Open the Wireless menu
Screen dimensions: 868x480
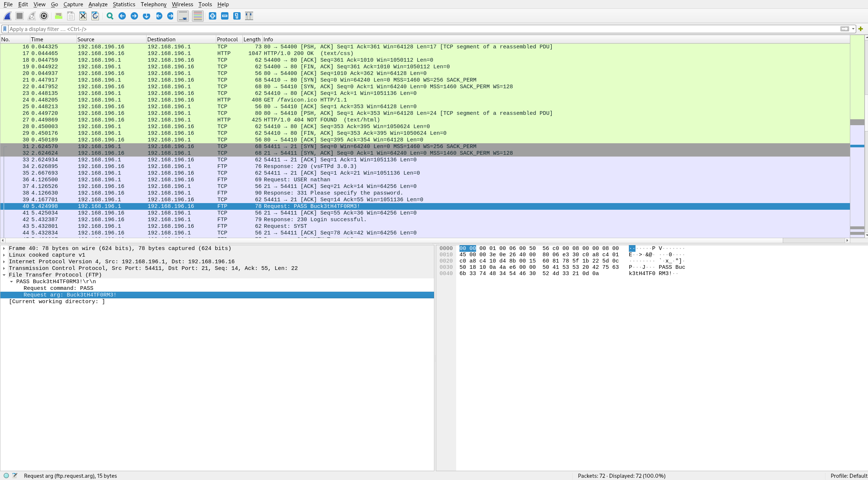[x=182, y=4]
